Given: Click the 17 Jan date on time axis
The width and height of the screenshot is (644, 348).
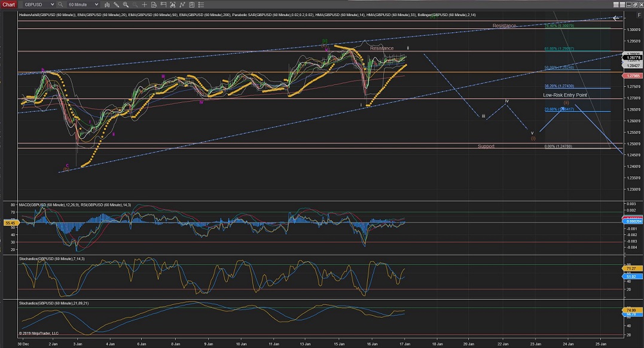Looking at the screenshot, I should click(x=404, y=344).
